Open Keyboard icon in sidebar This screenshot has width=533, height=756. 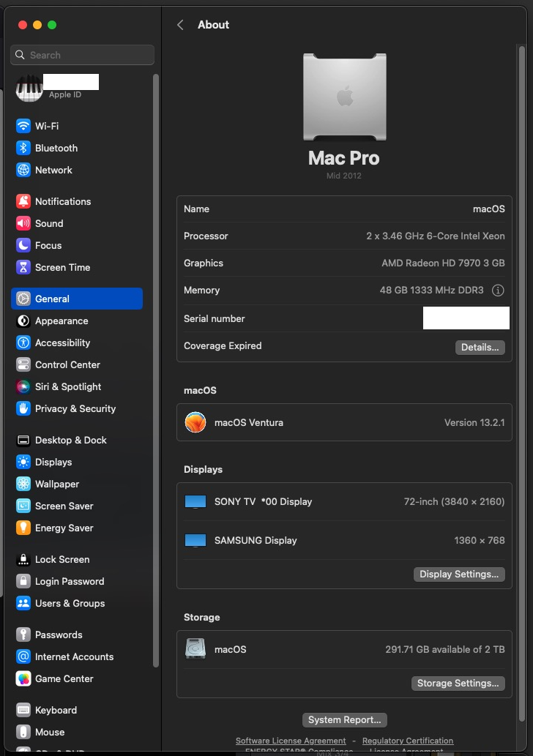pos(23,710)
